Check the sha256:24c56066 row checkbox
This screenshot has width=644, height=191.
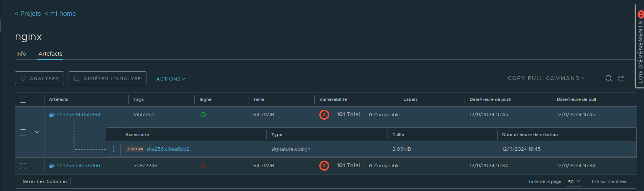coord(23,166)
